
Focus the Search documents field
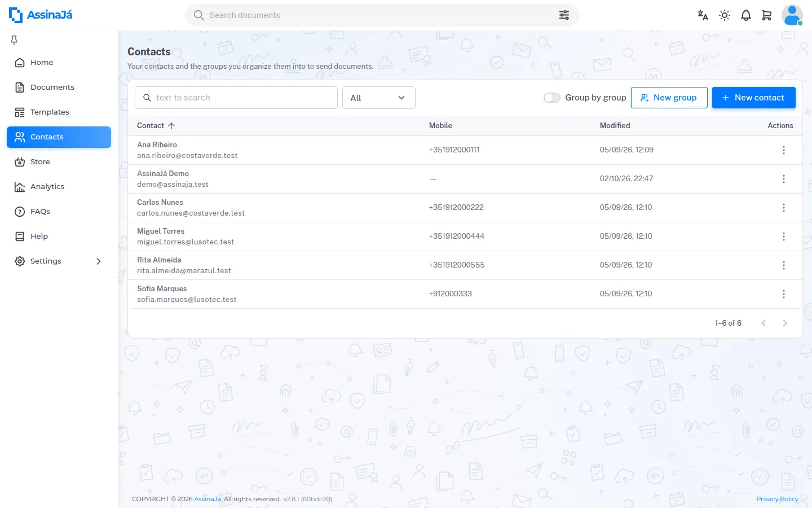[382, 15]
